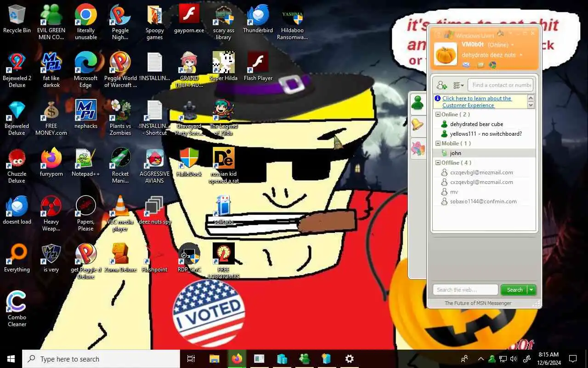The width and height of the screenshot is (588, 368).
Task: Switch to the colorful butterfly-shaped tab
Action: click(418, 149)
